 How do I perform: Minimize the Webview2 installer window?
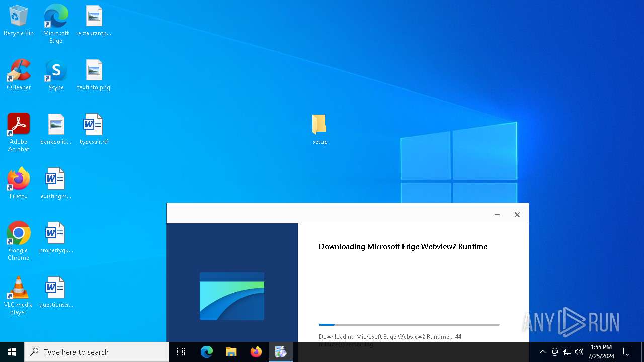[x=497, y=215]
